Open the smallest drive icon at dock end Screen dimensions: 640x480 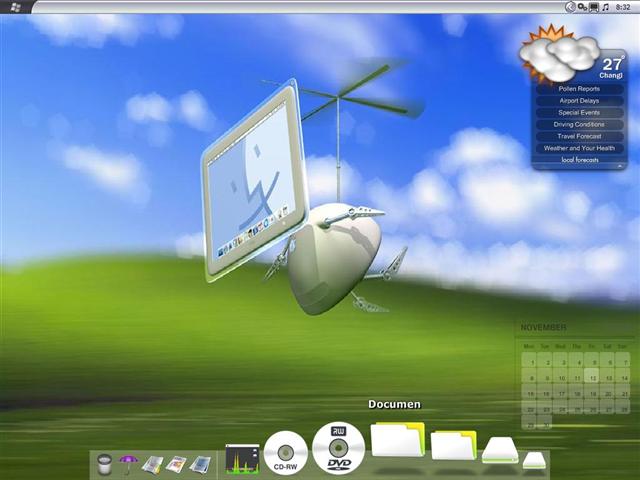point(534,460)
